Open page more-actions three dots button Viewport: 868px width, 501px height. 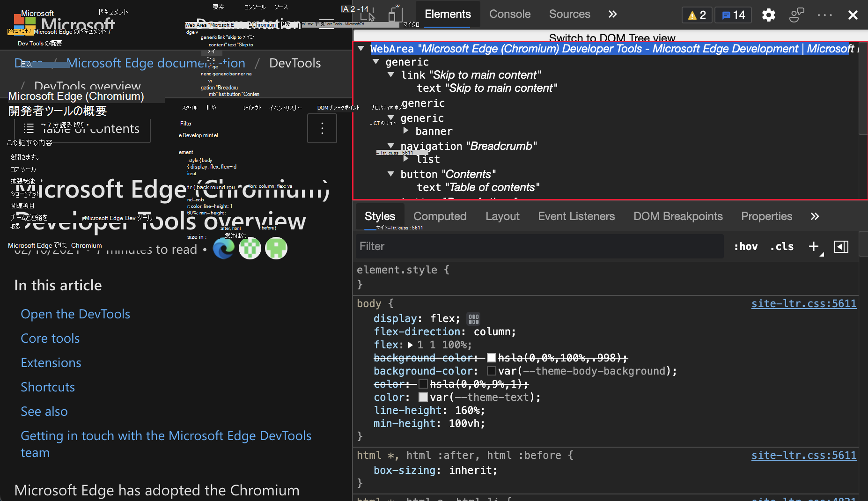coord(322,128)
